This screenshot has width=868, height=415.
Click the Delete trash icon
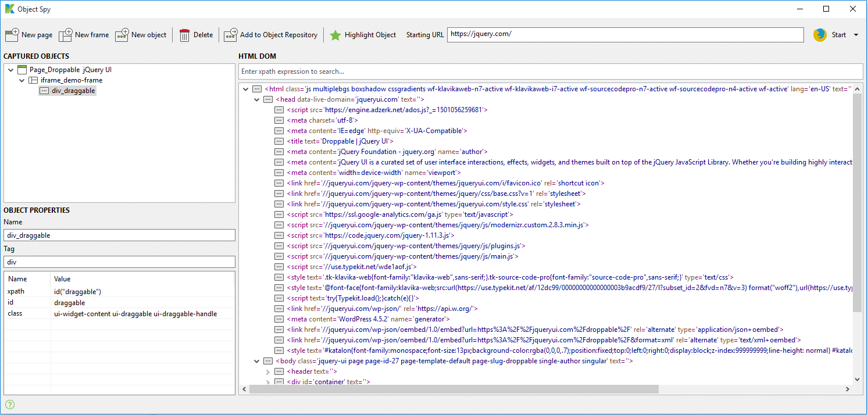click(185, 35)
